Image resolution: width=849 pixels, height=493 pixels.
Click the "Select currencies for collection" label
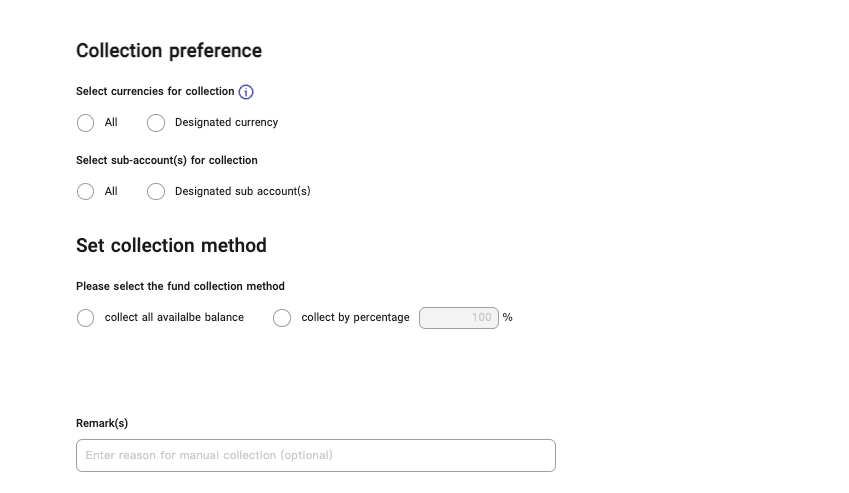tap(155, 92)
